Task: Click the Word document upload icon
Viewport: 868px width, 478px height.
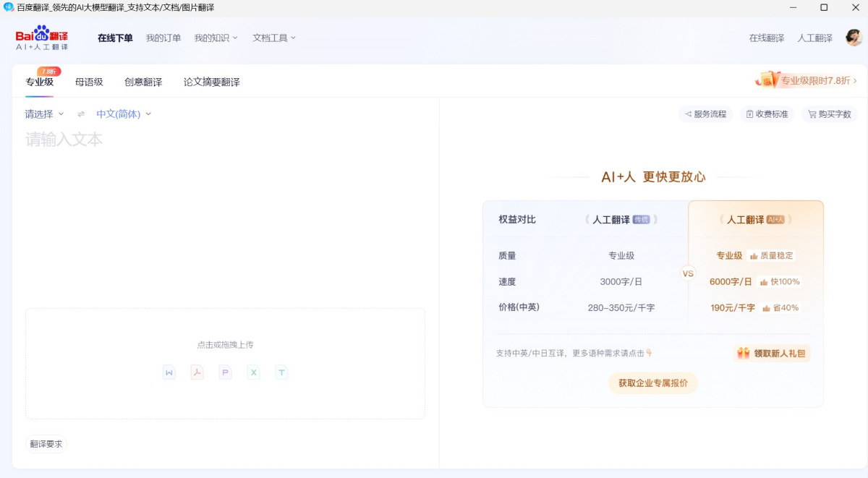Action: coord(169,372)
